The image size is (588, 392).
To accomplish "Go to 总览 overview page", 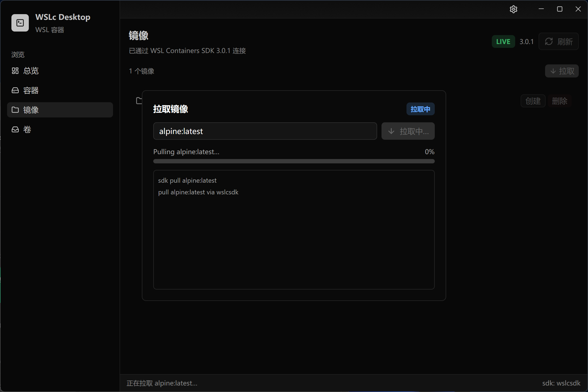I will pos(60,71).
